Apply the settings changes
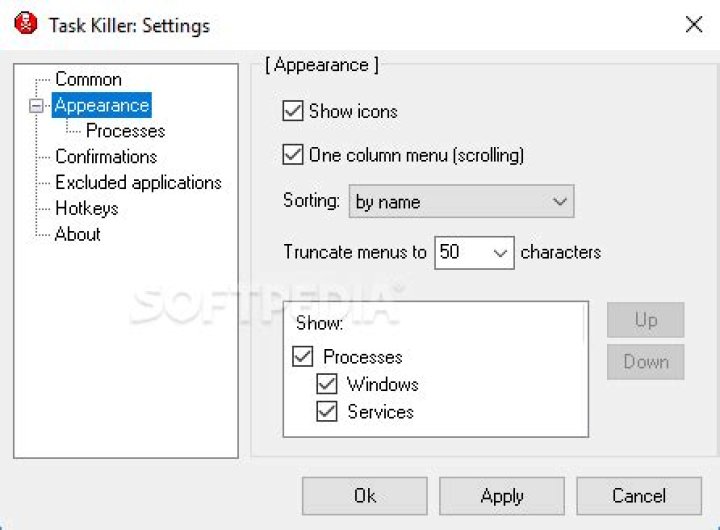Screen dimensions: 720x530 point(502,496)
